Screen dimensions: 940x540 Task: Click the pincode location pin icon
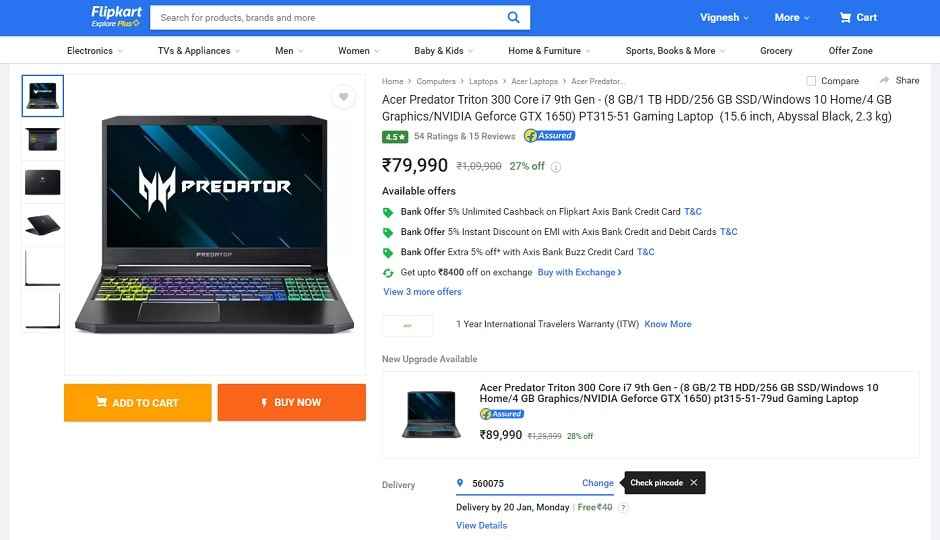click(x=460, y=483)
